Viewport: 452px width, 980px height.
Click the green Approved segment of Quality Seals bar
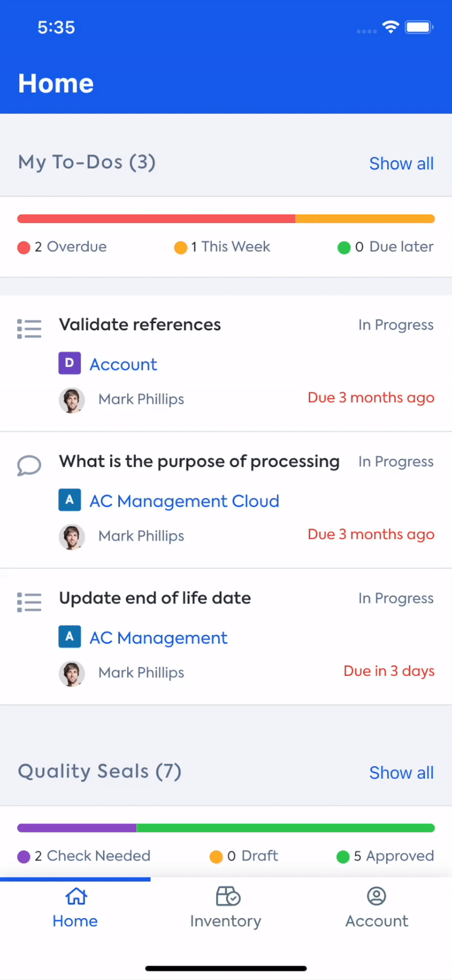point(285,828)
